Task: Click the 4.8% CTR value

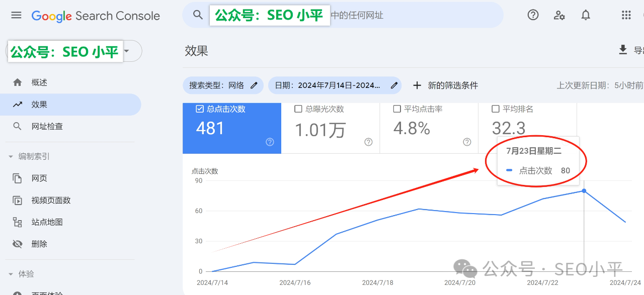Action: pos(412,129)
